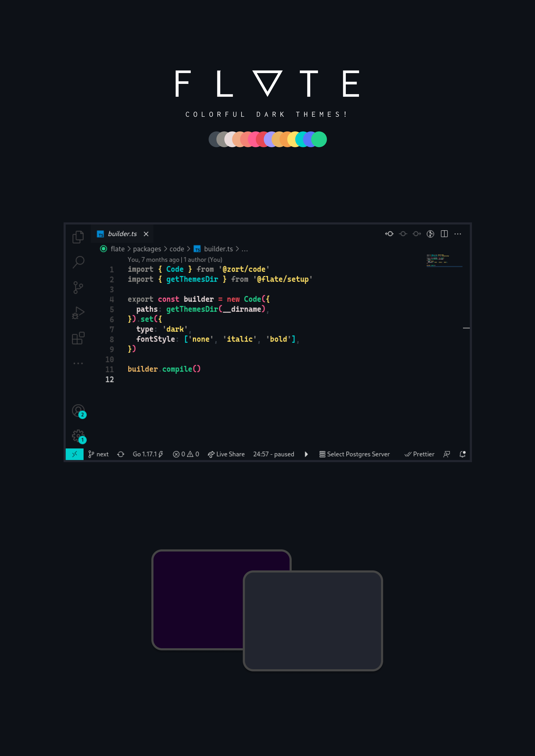Click the remote window status icon
The width and height of the screenshot is (535, 756).
point(74,454)
